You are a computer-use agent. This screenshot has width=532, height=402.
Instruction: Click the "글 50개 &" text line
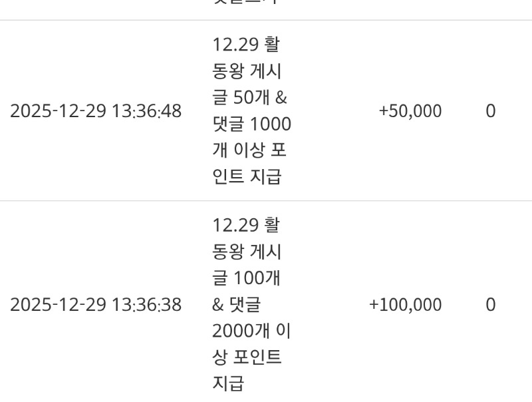(x=249, y=97)
